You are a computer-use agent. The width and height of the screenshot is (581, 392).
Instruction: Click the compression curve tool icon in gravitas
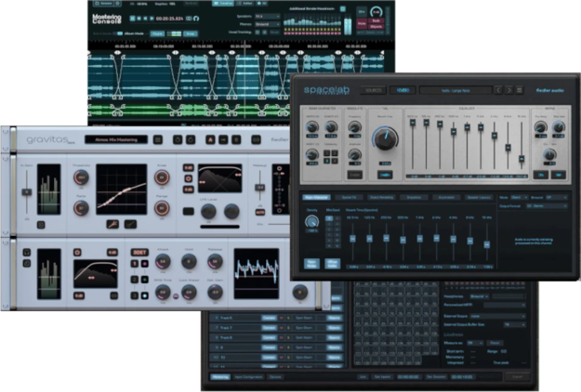pyautogui.click(x=112, y=224)
